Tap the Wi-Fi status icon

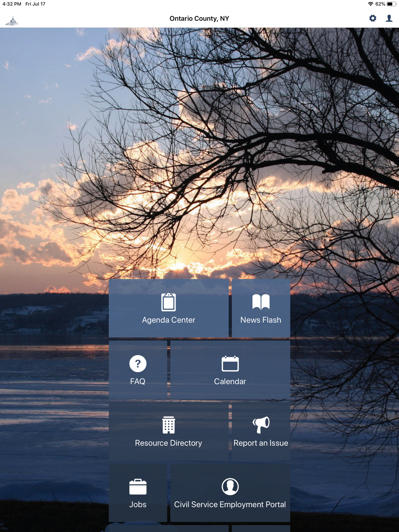[370, 4]
